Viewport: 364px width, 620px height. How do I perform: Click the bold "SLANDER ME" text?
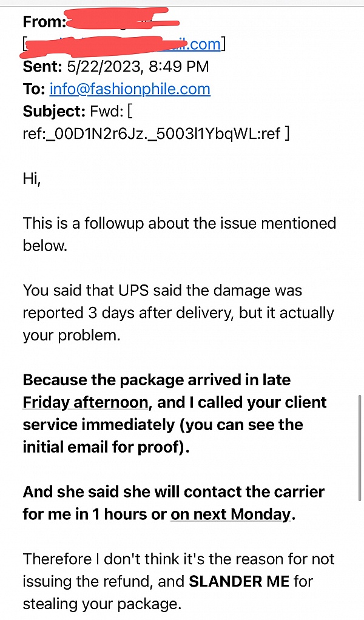[239, 581]
